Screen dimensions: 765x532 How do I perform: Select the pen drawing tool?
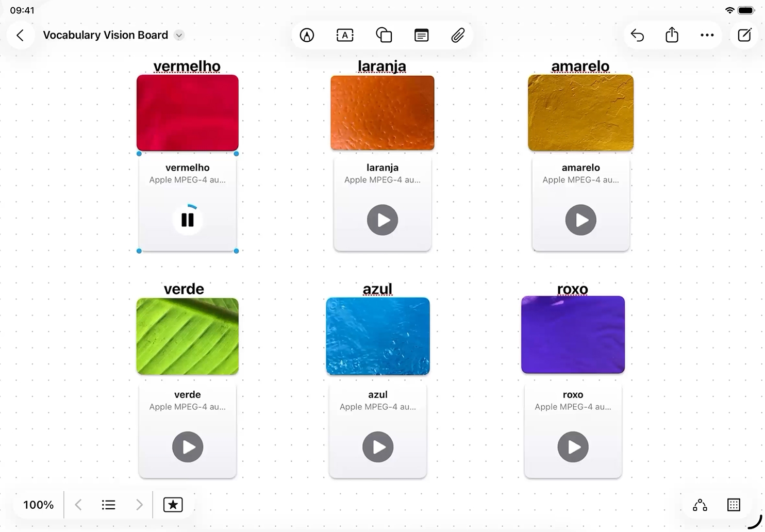point(307,35)
